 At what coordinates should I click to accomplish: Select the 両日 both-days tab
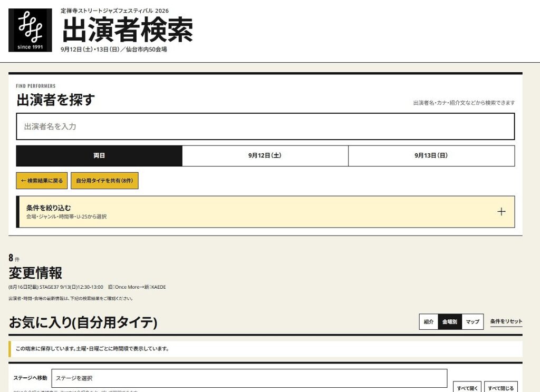coord(99,155)
